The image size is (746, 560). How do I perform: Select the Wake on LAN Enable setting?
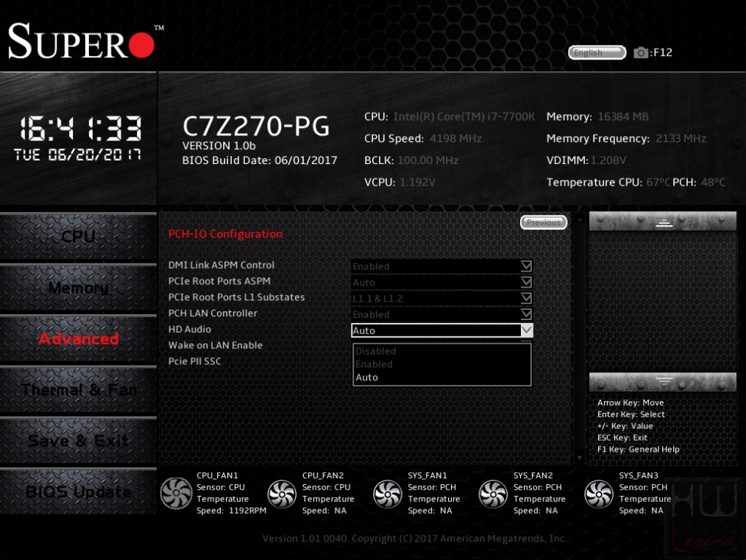pyautogui.click(x=215, y=345)
